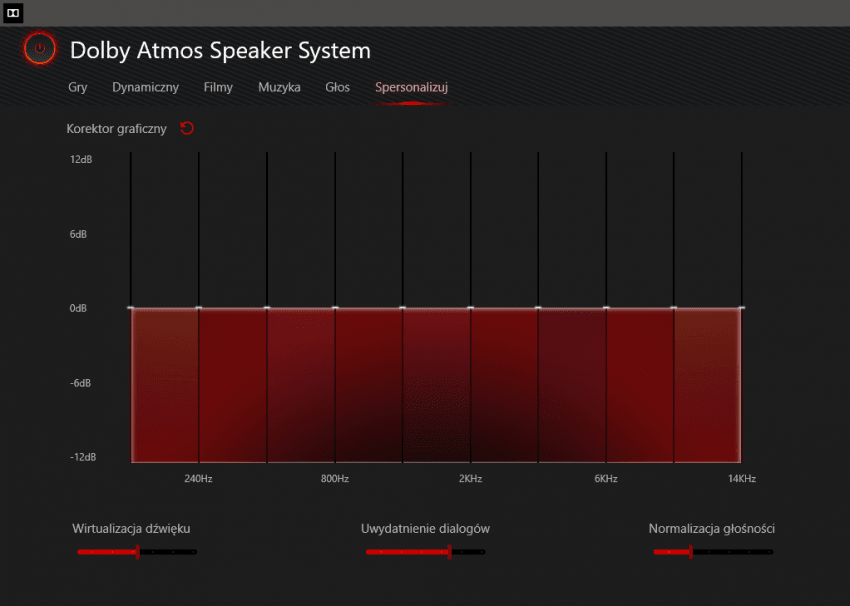Click the 2KHz equalizer band handle
The height and width of the screenshot is (606, 850).
(471, 308)
